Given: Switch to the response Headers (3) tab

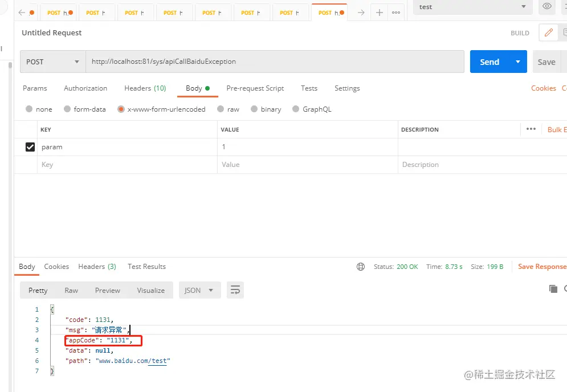Looking at the screenshot, I should pos(97,267).
